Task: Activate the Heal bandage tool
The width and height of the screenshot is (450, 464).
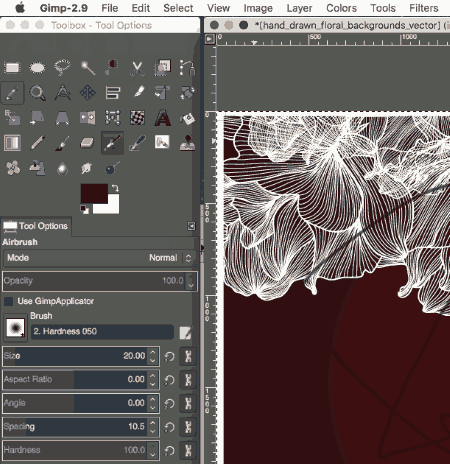Action: [x=12, y=168]
